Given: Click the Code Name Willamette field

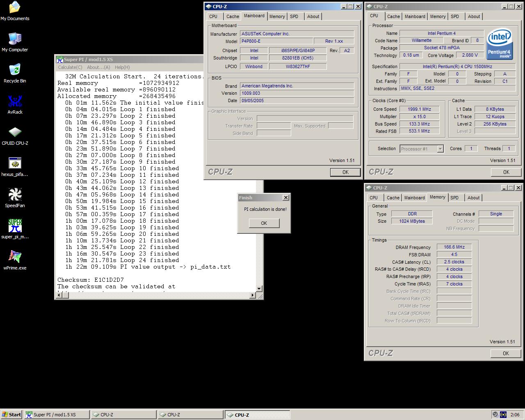Looking at the screenshot, I should click(x=421, y=41).
